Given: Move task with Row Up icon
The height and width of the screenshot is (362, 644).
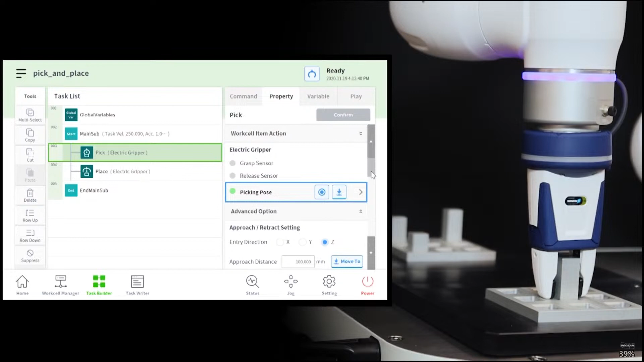Looking at the screenshot, I should point(30,213).
